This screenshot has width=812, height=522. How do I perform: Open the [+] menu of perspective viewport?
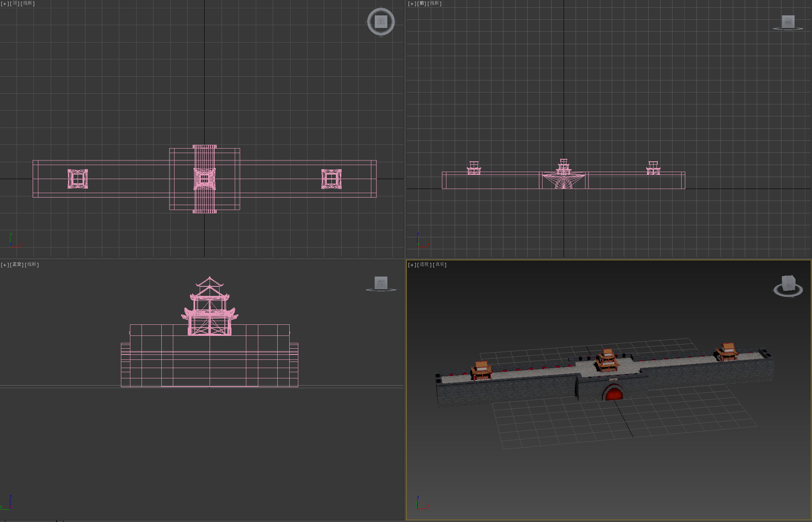[412, 265]
